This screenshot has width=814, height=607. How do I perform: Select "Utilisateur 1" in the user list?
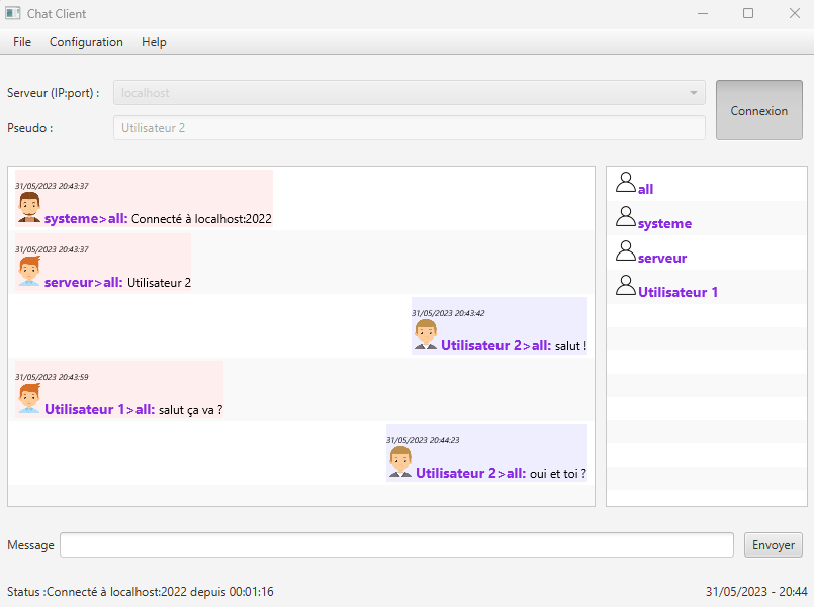coord(678,293)
